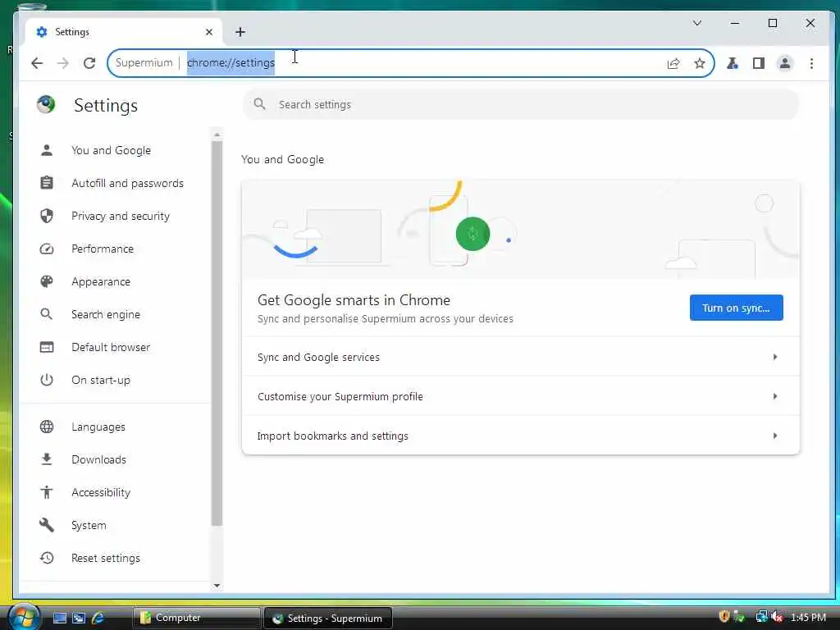The width and height of the screenshot is (840, 630).
Task: Click the You and Google person icon
Action: pos(47,151)
